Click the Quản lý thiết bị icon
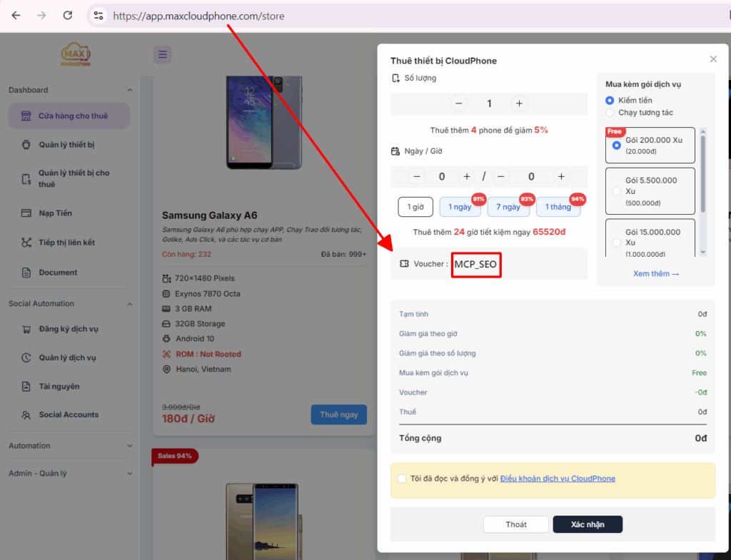This screenshot has width=731, height=560. pos(26,145)
